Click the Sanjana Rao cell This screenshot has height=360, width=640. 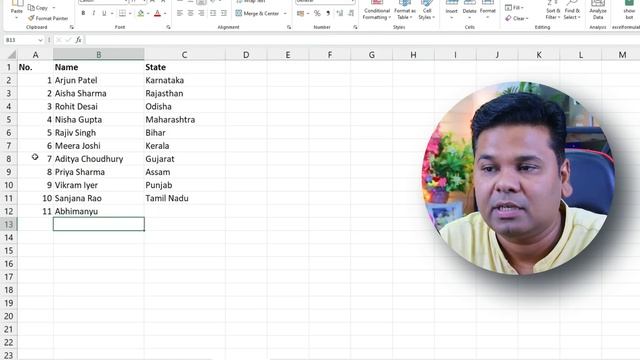coord(98,198)
